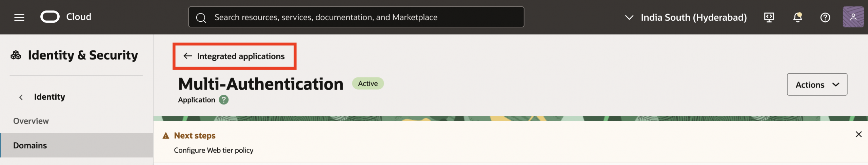Click the Oracle Cloud logo
Screen dimensions: 868x165
pos(50,17)
